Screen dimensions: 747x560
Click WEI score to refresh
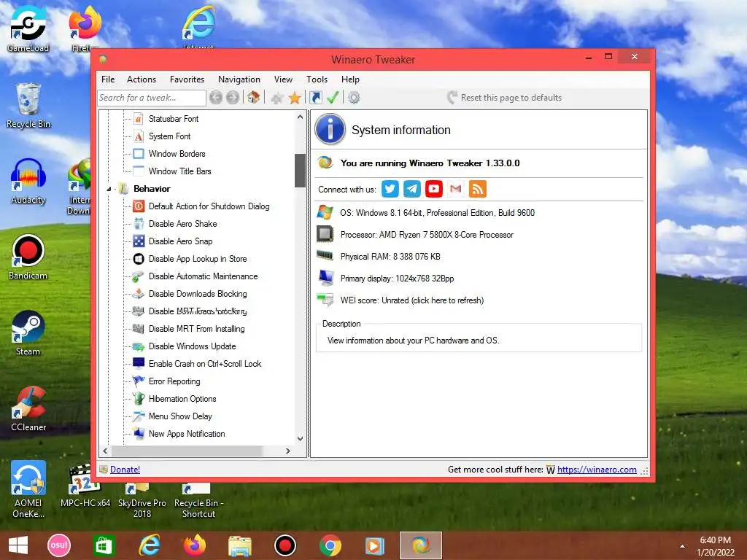[x=411, y=300]
